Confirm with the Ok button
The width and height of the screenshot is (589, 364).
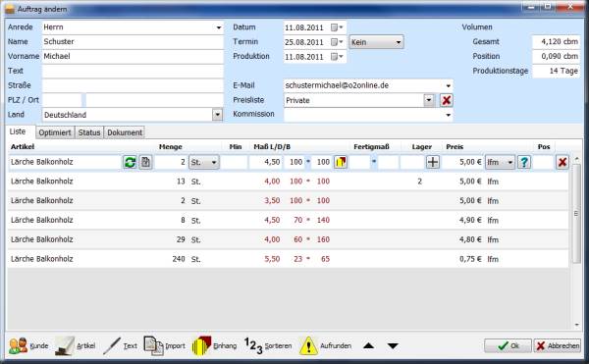[508, 345]
